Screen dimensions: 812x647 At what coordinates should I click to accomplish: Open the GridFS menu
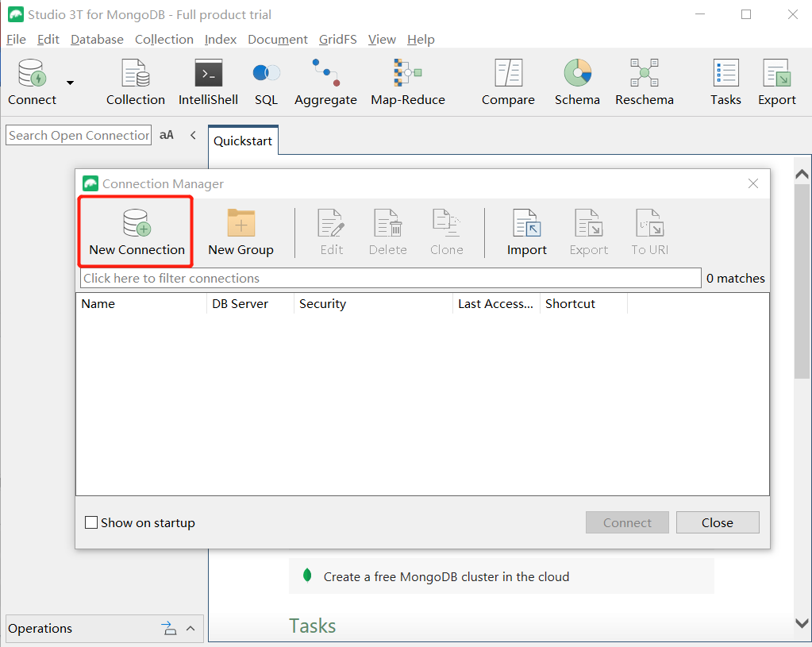click(337, 40)
